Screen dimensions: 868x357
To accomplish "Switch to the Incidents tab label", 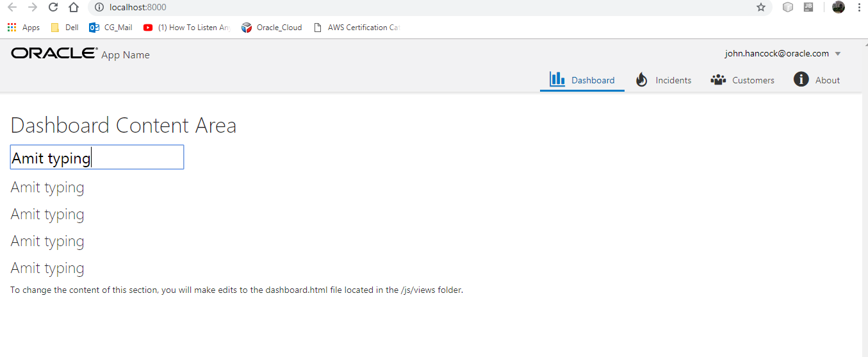I will pyautogui.click(x=673, y=80).
